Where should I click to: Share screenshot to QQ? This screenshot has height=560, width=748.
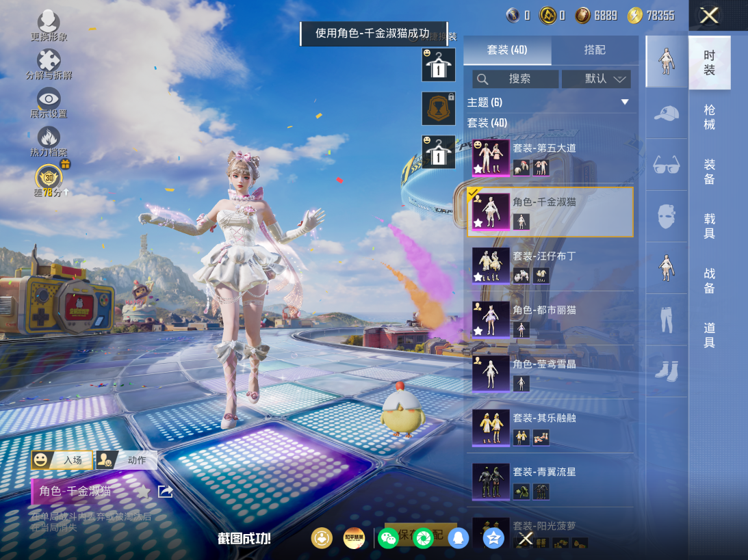point(459,539)
